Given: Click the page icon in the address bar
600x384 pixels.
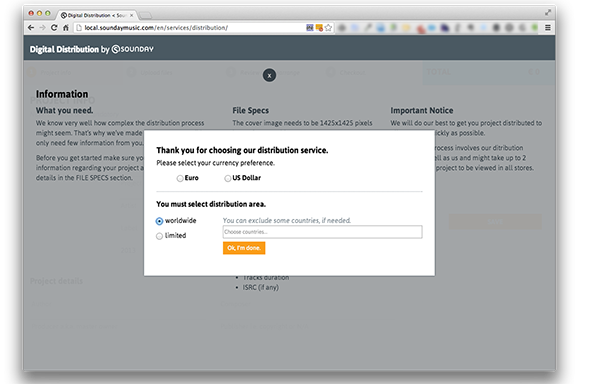Looking at the screenshot, I should pos(78,28).
